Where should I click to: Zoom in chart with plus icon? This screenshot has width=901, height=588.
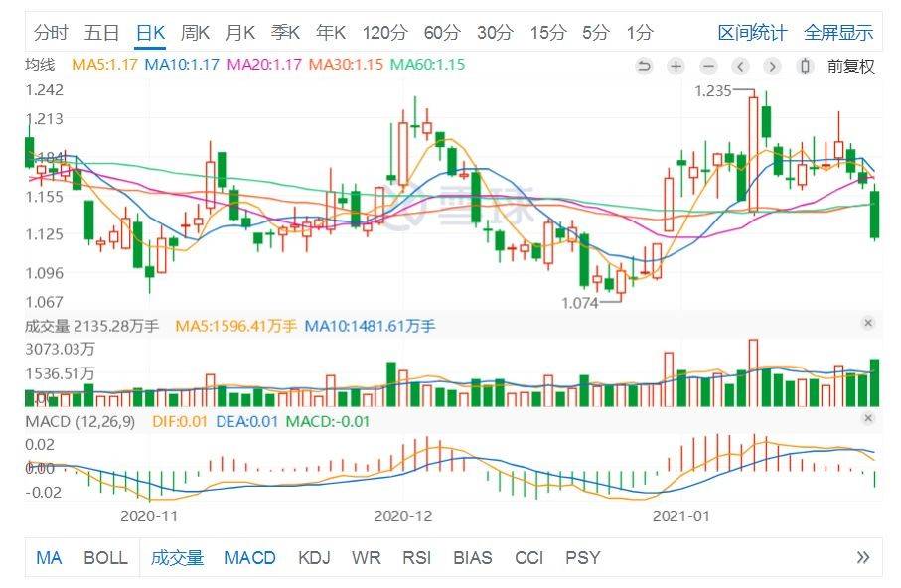pyautogui.click(x=676, y=67)
